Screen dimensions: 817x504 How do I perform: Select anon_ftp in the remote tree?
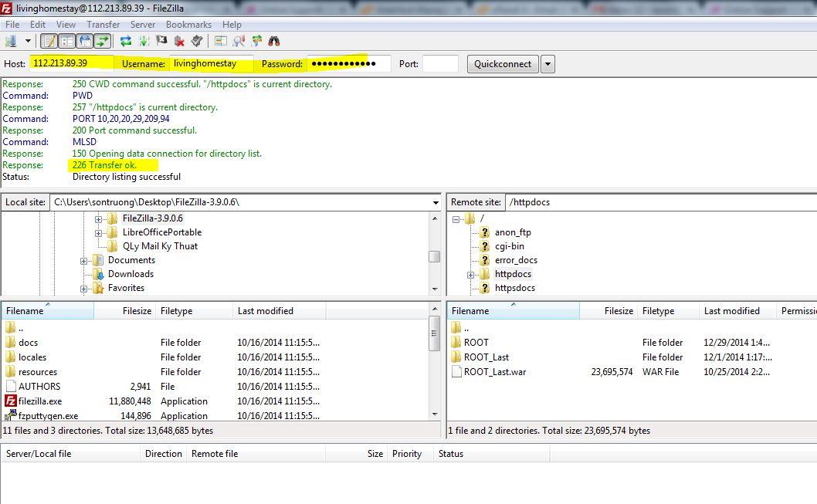tap(513, 232)
